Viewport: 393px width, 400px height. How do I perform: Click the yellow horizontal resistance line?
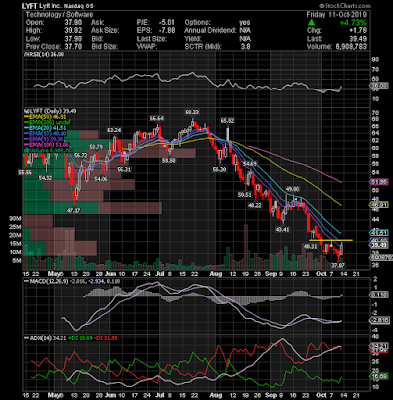click(x=331, y=240)
